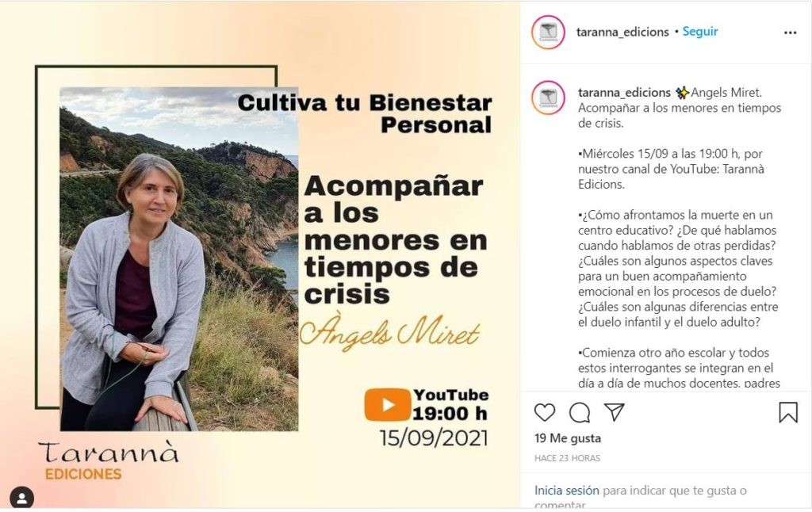Viewport: 812px width, 512px height.
Task: Click taranna_edicions avatar beside caption
Action: tap(548, 97)
